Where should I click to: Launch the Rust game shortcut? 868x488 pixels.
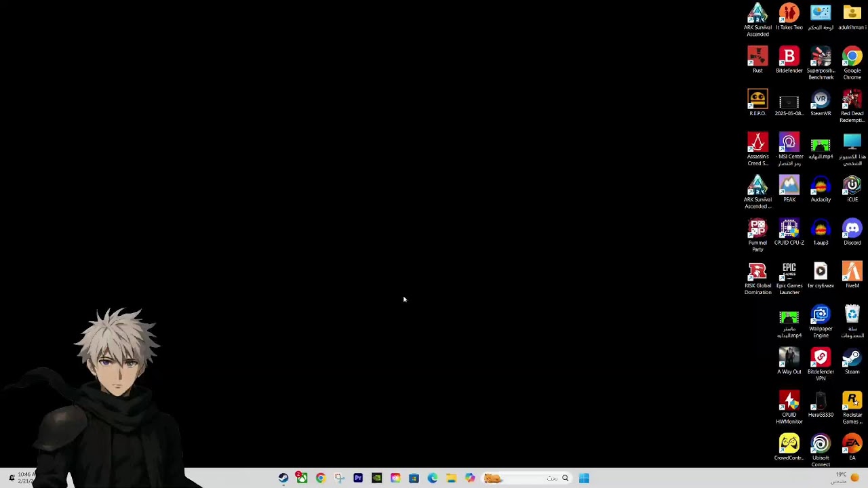(x=757, y=60)
